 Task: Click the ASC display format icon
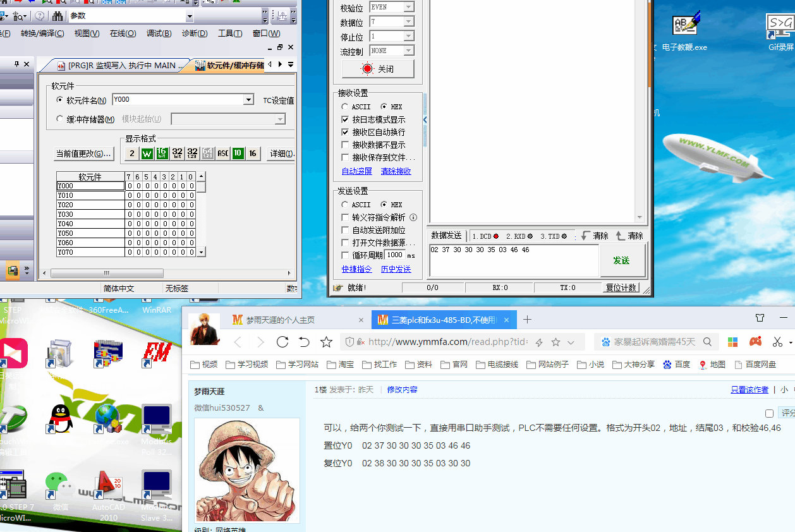click(x=222, y=154)
